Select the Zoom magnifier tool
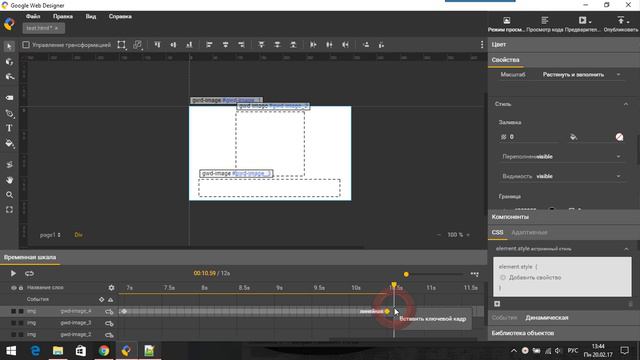This screenshot has width=640, height=360. [x=9, y=195]
